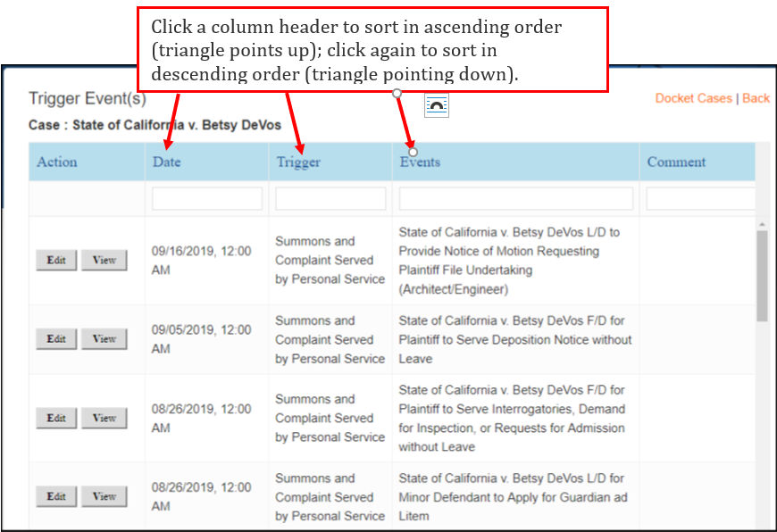Select the '09/16/2019, 12:00 AM' date cell

point(201,261)
